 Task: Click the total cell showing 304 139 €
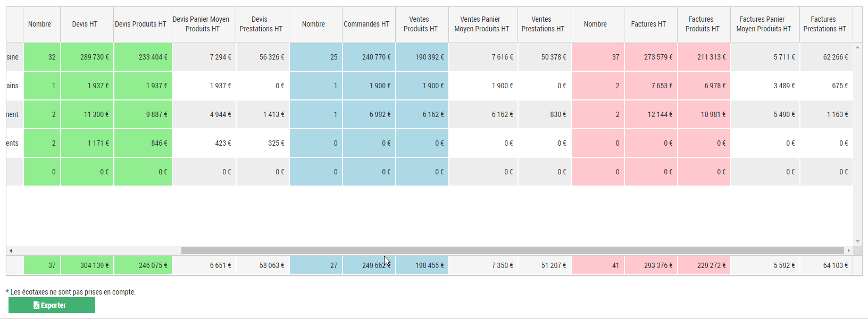coord(87,265)
